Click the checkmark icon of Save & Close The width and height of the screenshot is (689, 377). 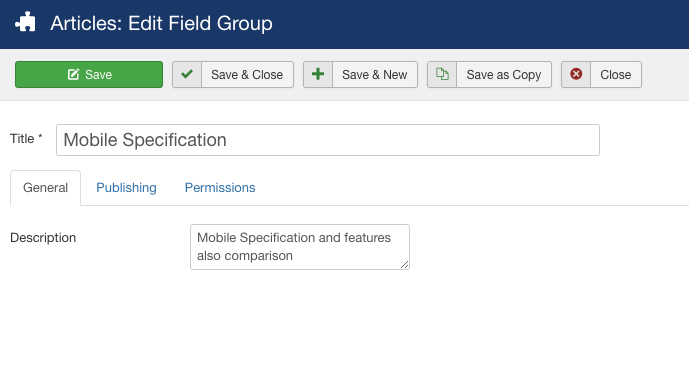(x=187, y=74)
